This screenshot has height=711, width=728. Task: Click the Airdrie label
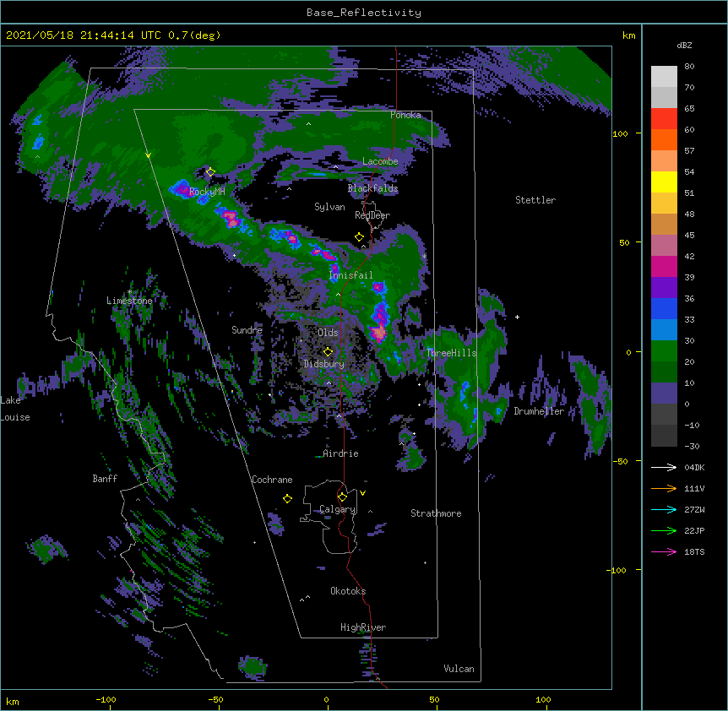click(x=340, y=453)
